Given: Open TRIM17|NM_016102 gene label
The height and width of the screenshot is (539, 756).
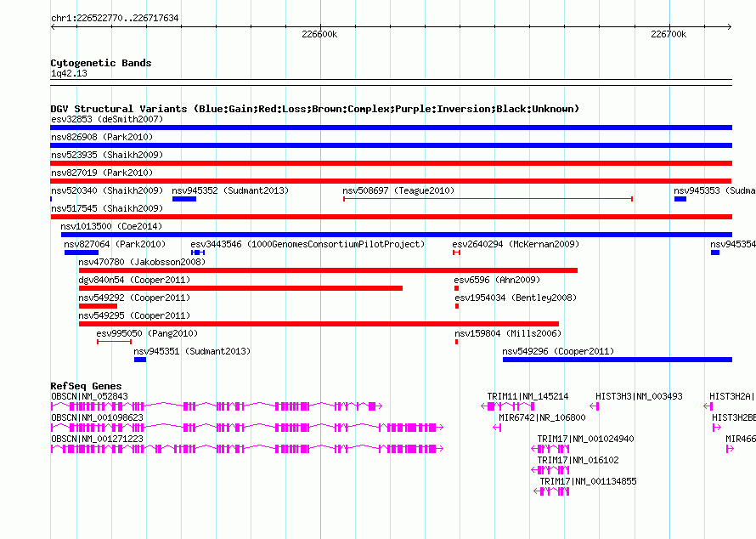Looking at the screenshot, I should [x=578, y=460].
